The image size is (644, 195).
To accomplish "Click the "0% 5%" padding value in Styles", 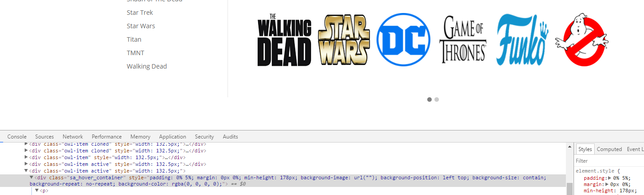I will [622, 178].
